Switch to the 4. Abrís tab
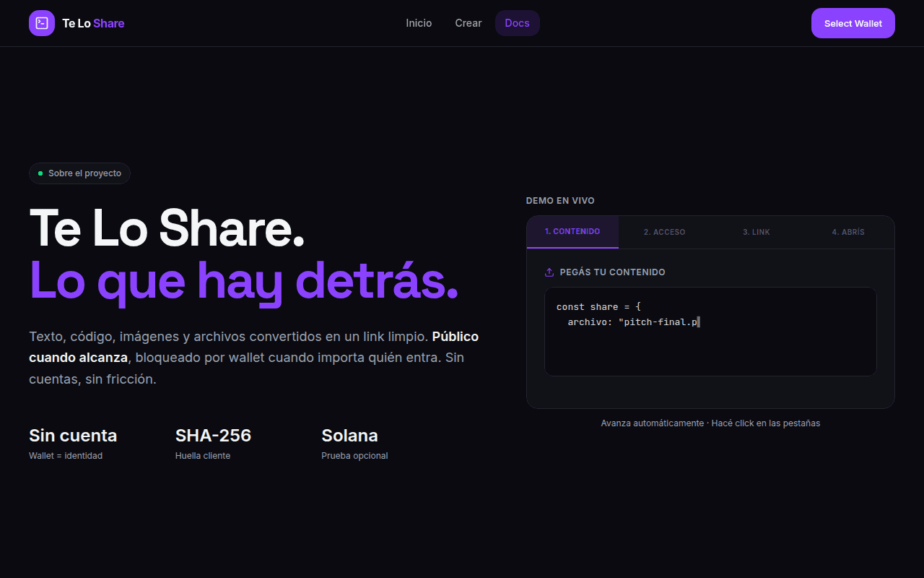Viewport: 924px width, 578px height. [848, 232]
